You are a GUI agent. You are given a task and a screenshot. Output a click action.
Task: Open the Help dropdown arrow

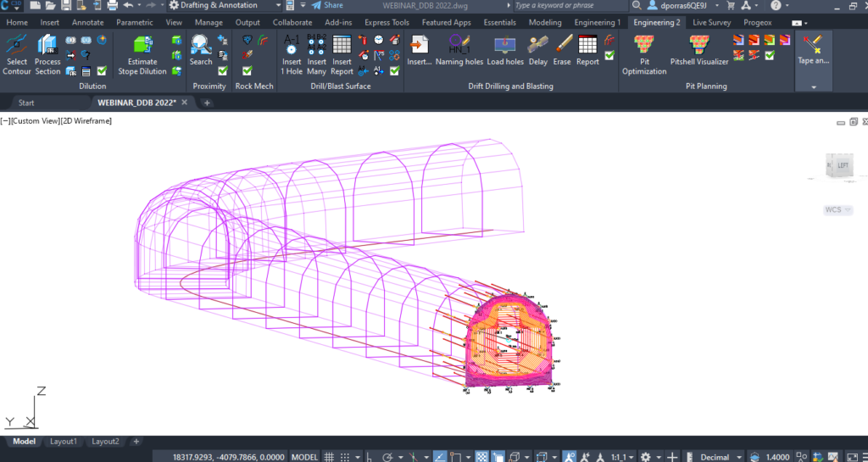point(787,6)
